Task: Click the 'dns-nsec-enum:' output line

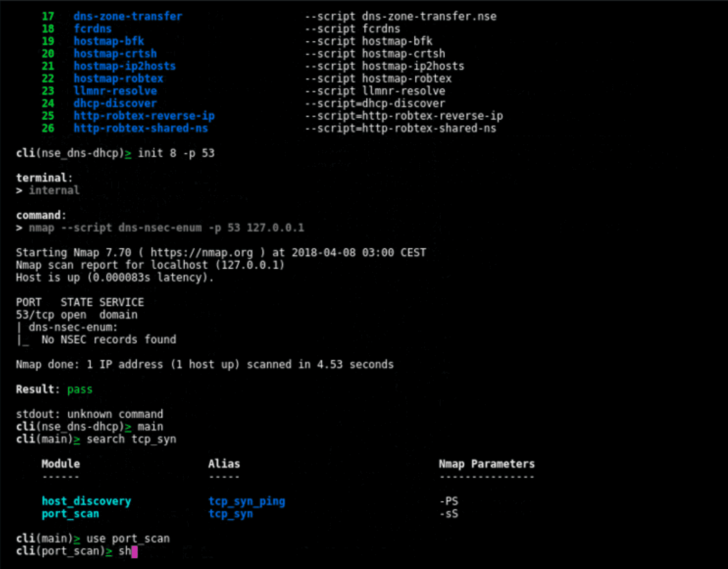Action: point(73,327)
